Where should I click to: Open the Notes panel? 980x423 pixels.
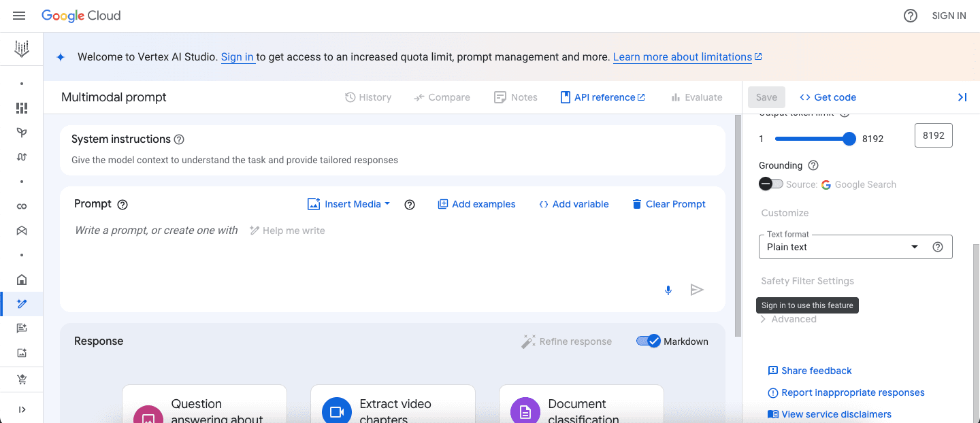[x=516, y=97]
